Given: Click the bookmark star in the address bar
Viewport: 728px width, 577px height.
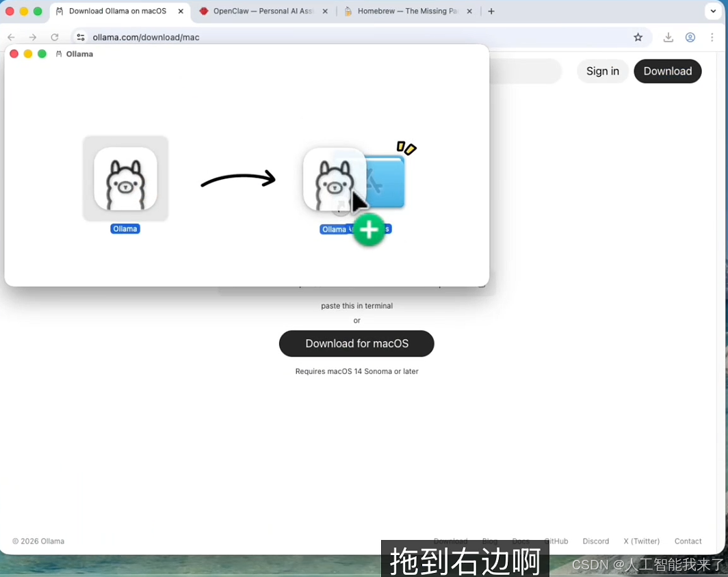Looking at the screenshot, I should (x=638, y=38).
